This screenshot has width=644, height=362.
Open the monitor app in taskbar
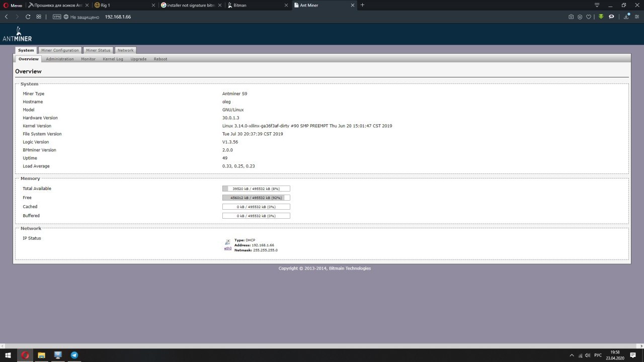pyautogui.click(x=58, y=355)
